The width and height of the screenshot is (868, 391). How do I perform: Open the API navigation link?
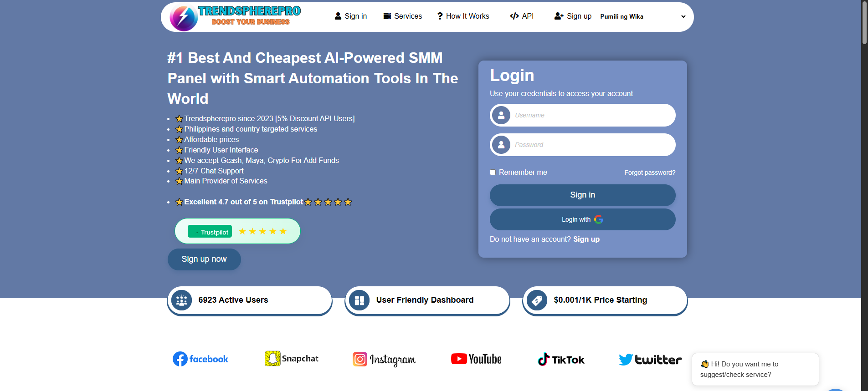pyautogui.click(x=522, y=16)
